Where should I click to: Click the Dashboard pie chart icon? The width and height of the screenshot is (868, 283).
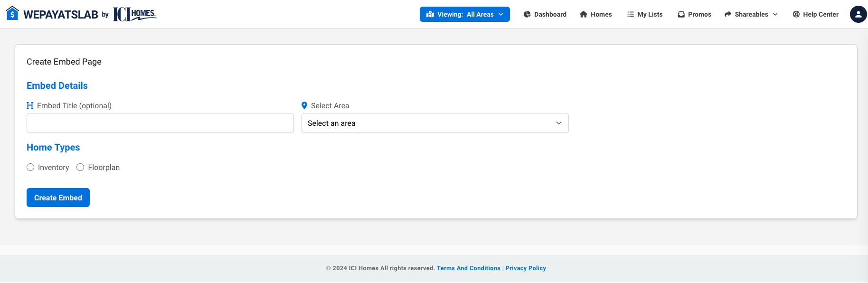527,14
